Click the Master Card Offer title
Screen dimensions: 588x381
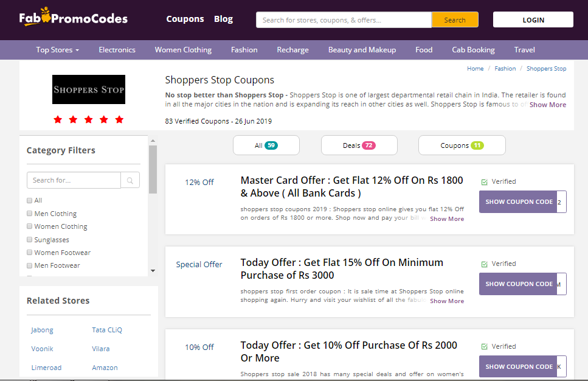coord(351,187)
